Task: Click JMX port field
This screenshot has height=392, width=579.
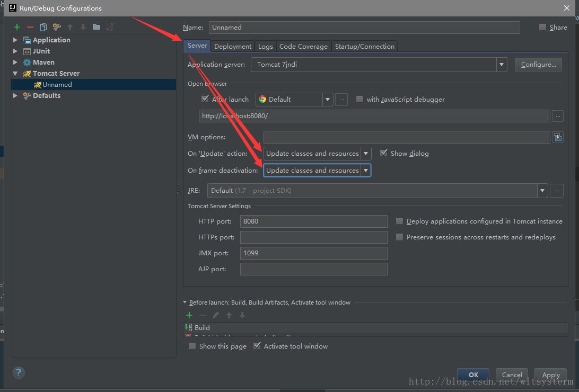Action: (x=313, y=253)
